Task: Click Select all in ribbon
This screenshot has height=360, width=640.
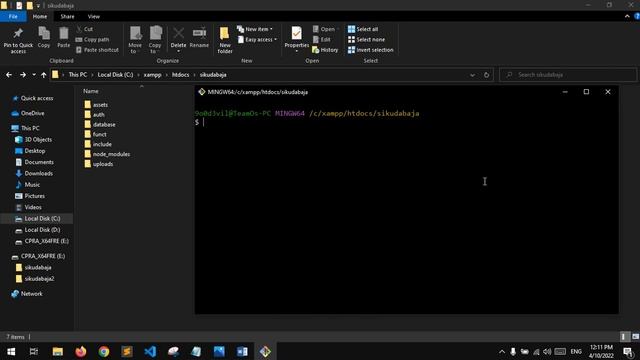Action: (363, 29)
